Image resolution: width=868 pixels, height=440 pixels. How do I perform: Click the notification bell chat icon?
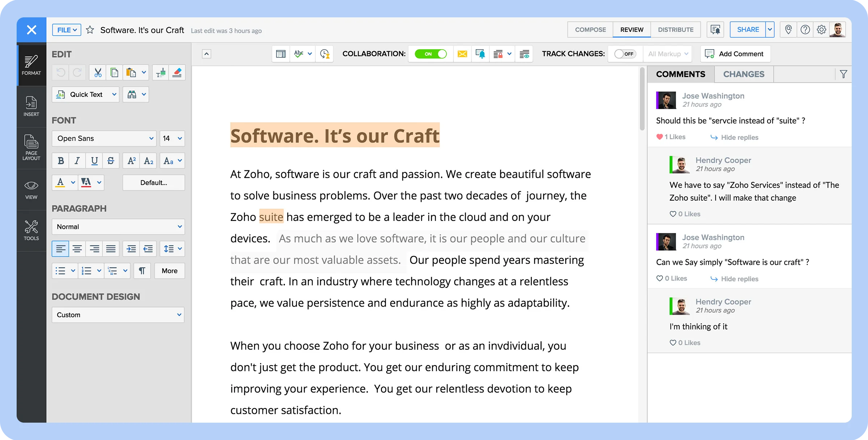pos(480,54)
